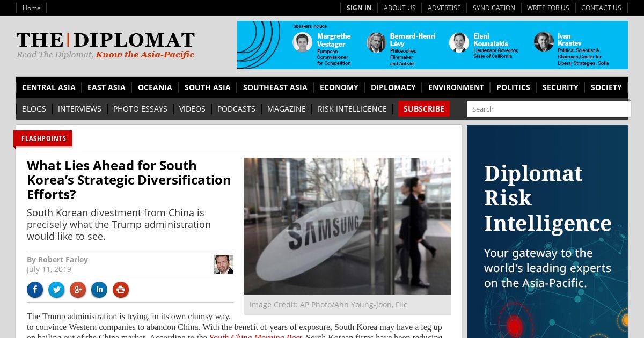Open Contact Us page

[601, 8]
